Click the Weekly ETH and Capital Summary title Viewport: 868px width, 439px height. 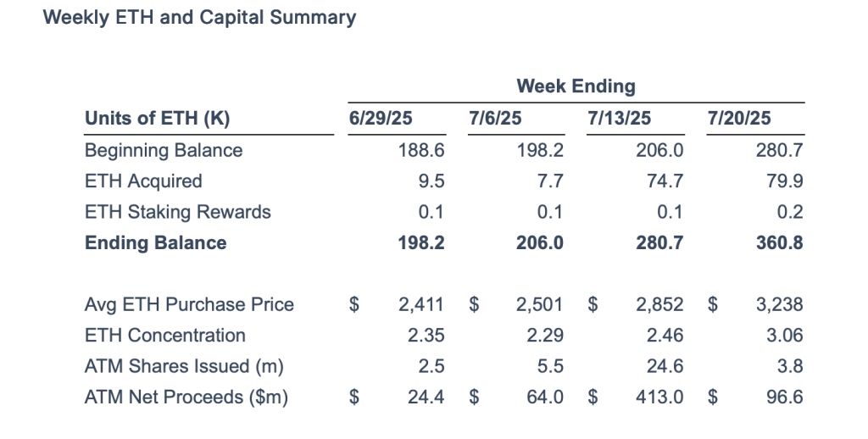(x=199, y=18)
